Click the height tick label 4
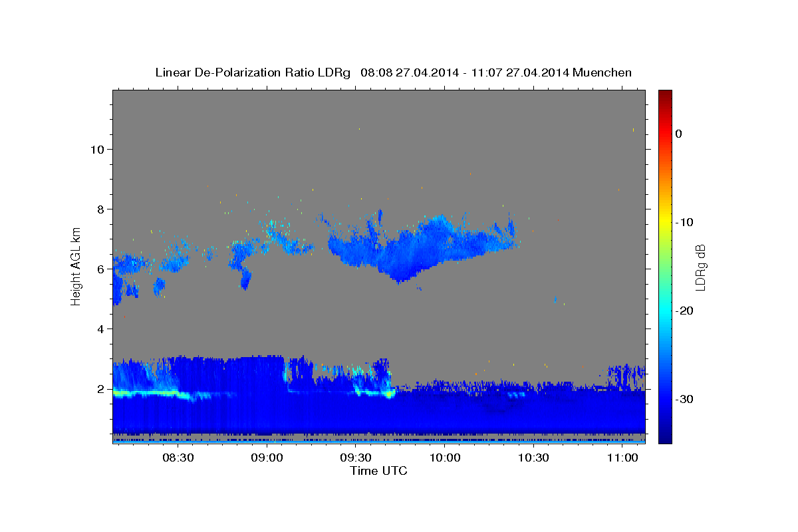Screen dimensions: 798x532 click(99, 329)
